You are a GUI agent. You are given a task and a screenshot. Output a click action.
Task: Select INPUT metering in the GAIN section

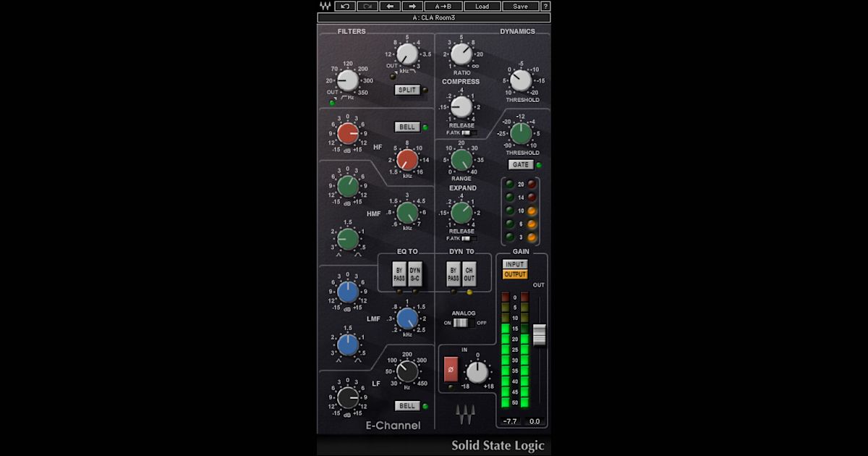pyautogui.click(x=515, y=265)
